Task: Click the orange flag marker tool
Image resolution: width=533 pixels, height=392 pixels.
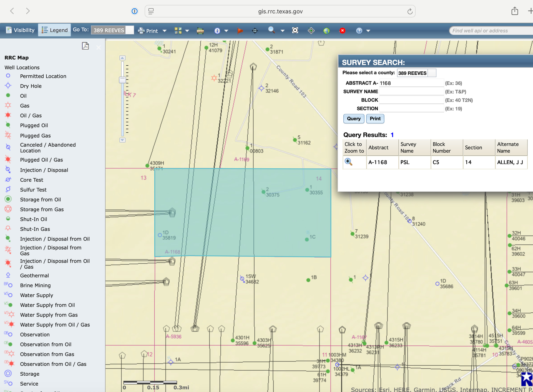Action: pyautogui.click(x=240, y=31)
